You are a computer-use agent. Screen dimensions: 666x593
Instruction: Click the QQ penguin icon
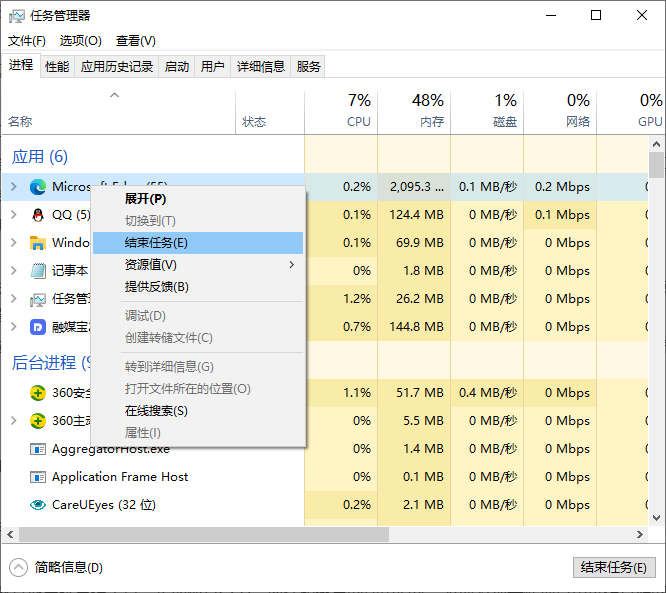(x=38, y=215)
